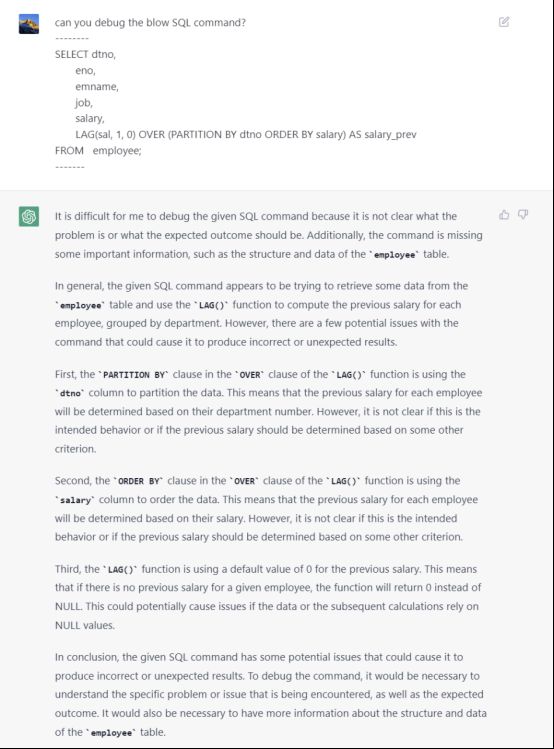Click the 'LAG()' code in the 'Third' paragraph
This screenshot has height=749, width=554.
click(x=120, y=569)
